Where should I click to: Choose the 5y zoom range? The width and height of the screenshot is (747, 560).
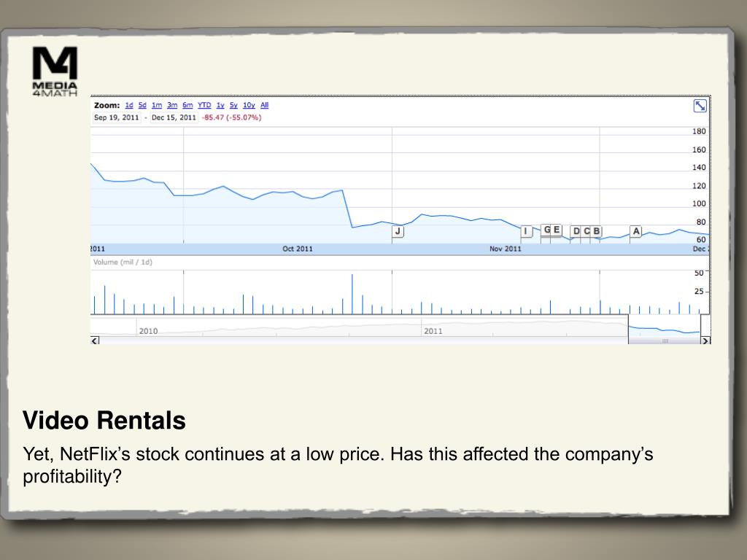[x=233, y=105]
